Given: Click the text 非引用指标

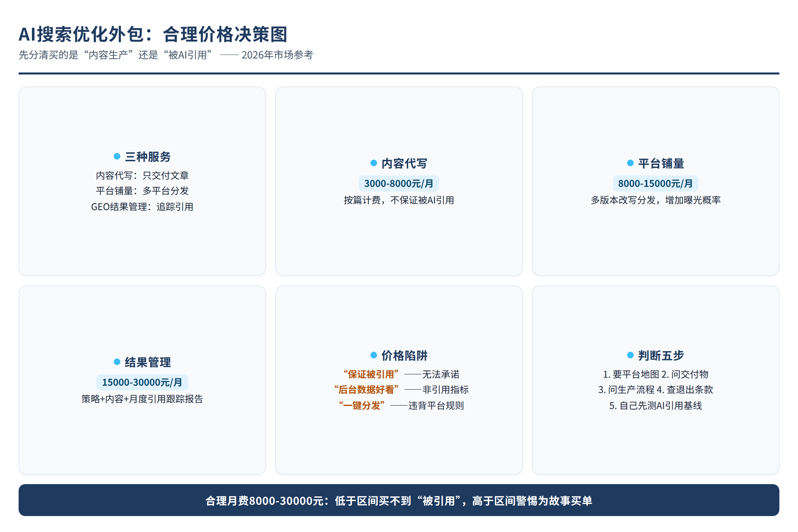Looking at the screenshot, I should tap(446, 389).
